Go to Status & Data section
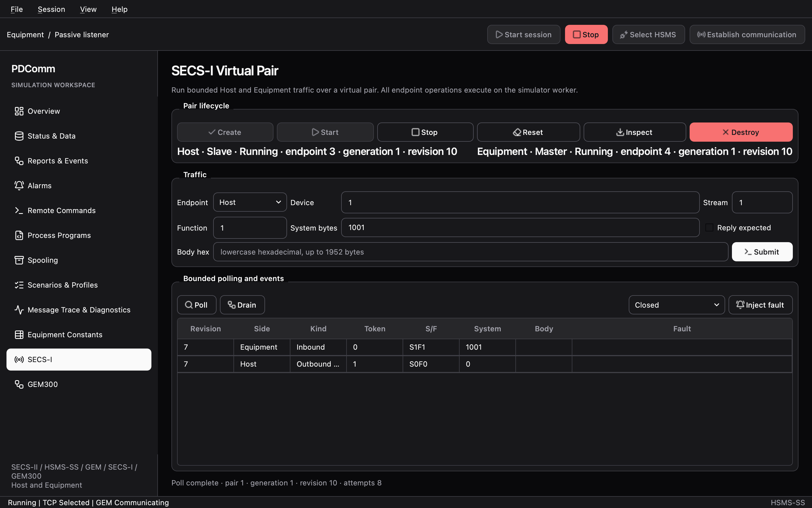812x508 pixels. pos(79,136)
